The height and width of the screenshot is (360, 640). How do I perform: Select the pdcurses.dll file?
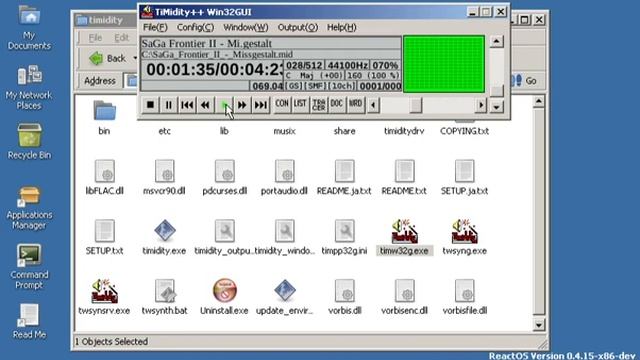click(x=224, y=177)
